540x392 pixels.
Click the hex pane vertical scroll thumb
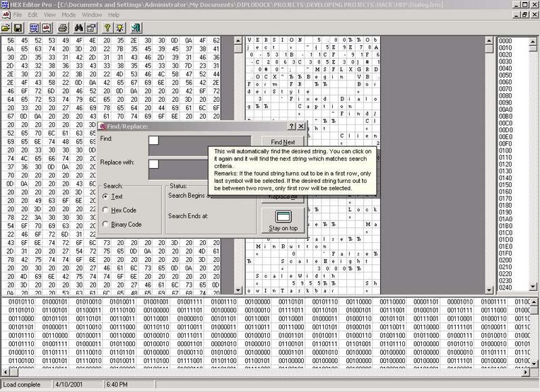pos(238,49)
